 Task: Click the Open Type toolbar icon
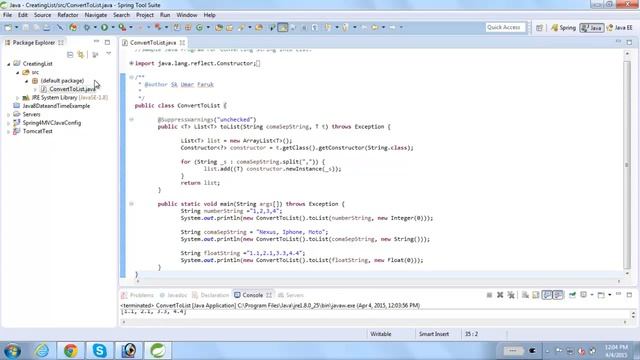tap(219, 27)
